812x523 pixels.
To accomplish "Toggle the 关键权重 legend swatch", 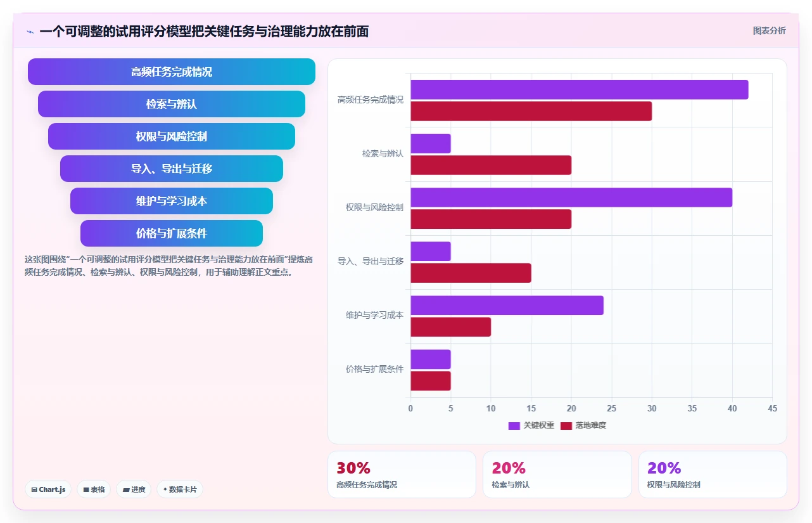I will [x=514, y=425].
